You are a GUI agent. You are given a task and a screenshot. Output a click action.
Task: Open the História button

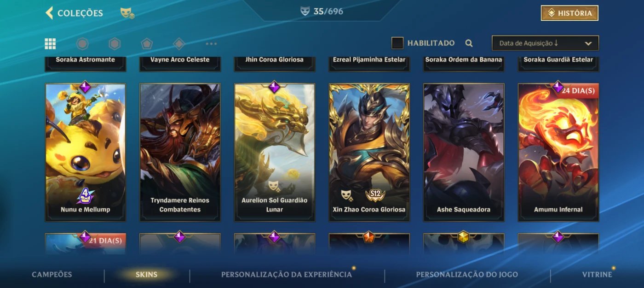pyautogui.click(x=569, y=13)
